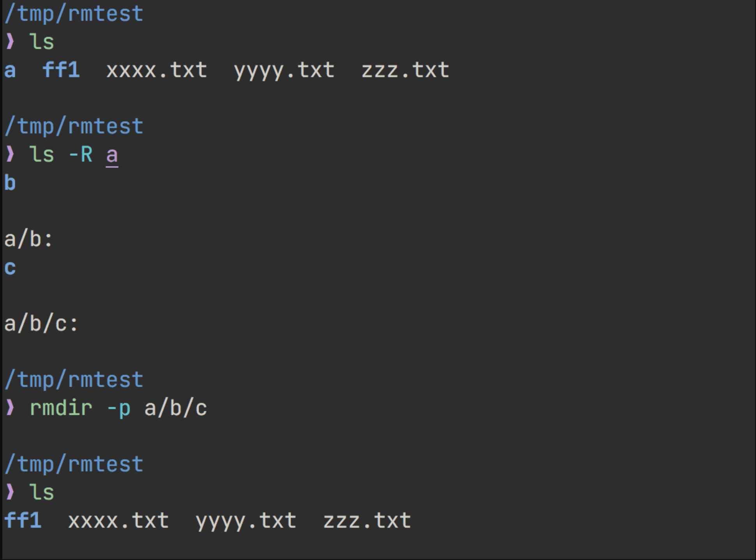Click zzz.txt in the first listing
Viewport: 756px width, 560px height.
click(x=405, y=70)
